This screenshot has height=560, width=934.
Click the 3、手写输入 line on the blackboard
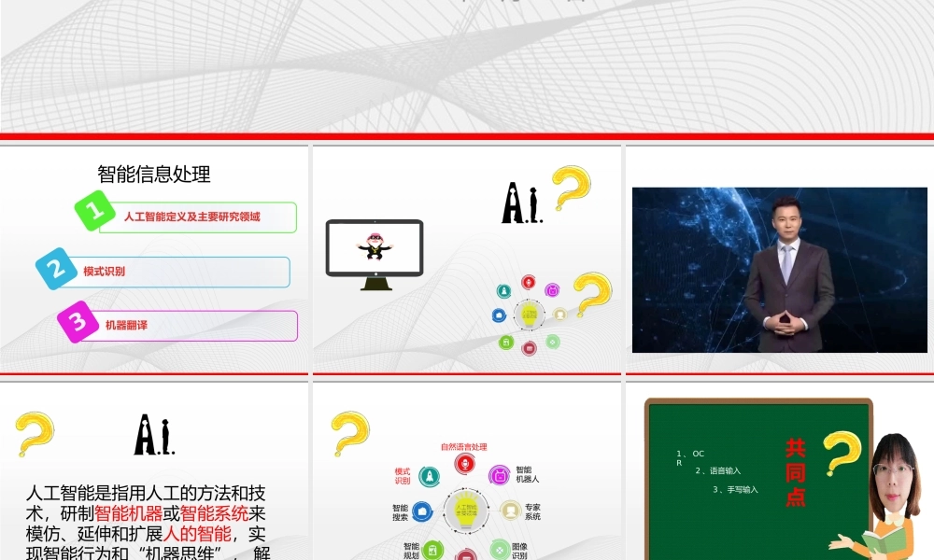pos(736,490)
